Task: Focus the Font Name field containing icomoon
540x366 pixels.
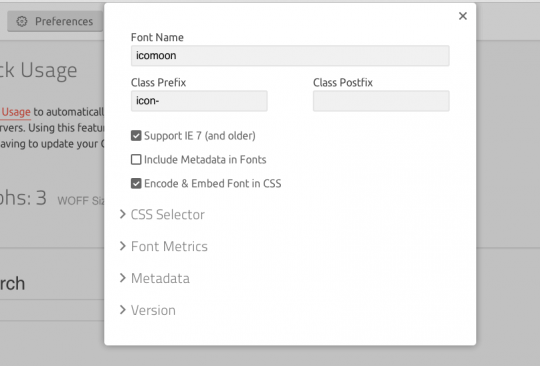Action: pos(290,55)
